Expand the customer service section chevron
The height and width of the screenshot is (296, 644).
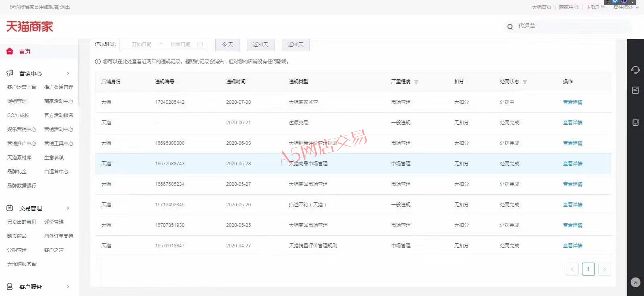point(68,286)
